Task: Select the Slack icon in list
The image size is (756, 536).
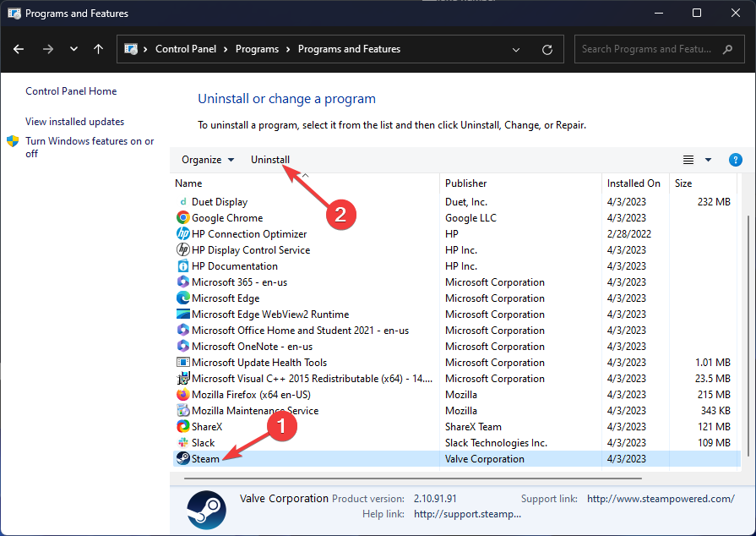Action: tap(182, 442)
